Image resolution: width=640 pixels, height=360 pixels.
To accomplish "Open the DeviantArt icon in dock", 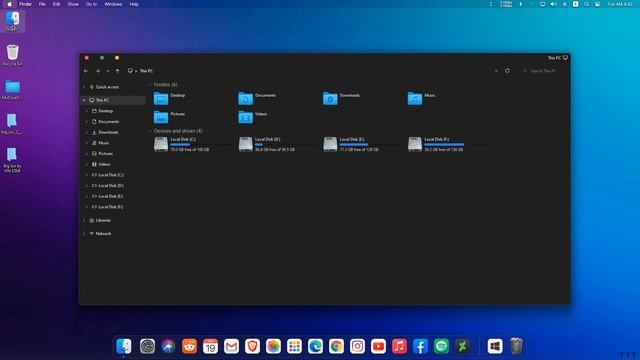I will pyautogui.click(x=462, y=346).
